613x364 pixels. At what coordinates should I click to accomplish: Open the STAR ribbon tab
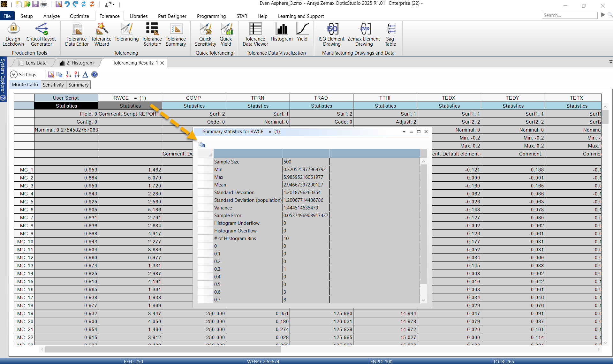pyautogui.click(x=242, y=16)
